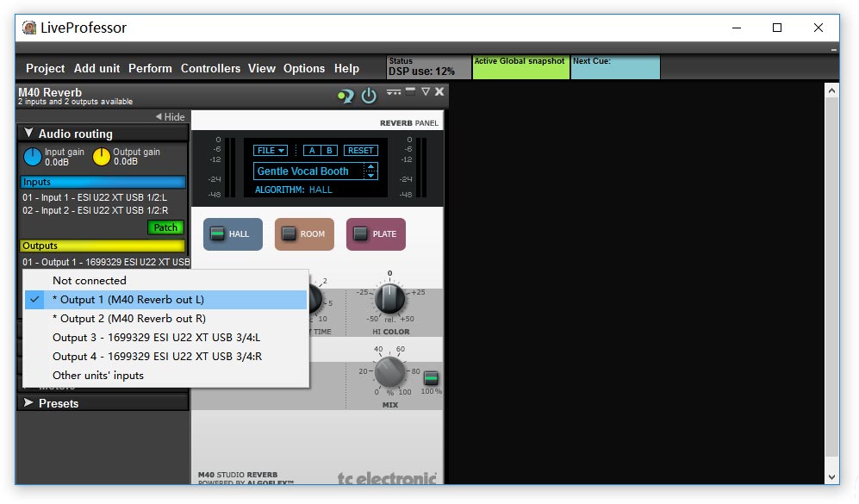This screenshot has height=504, width=859.
Task: Click the M40 Reverb unit title
Action: 50,92
